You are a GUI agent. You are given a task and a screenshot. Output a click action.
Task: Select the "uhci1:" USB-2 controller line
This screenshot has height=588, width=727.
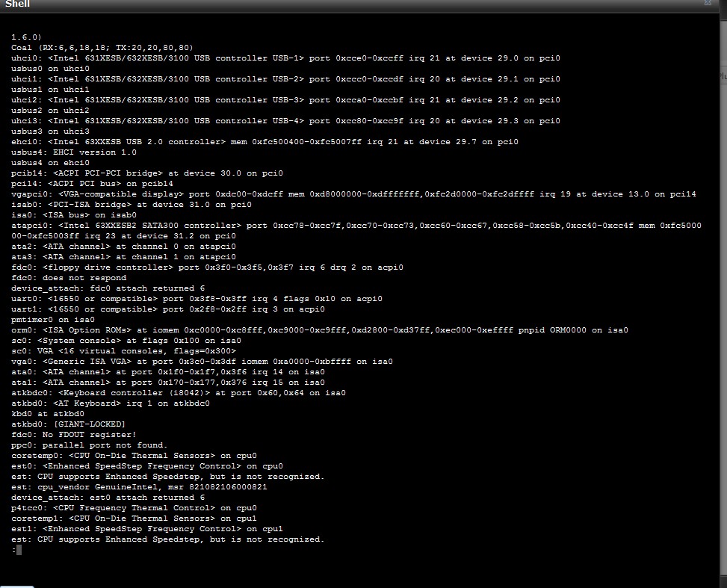pos(285,79)
